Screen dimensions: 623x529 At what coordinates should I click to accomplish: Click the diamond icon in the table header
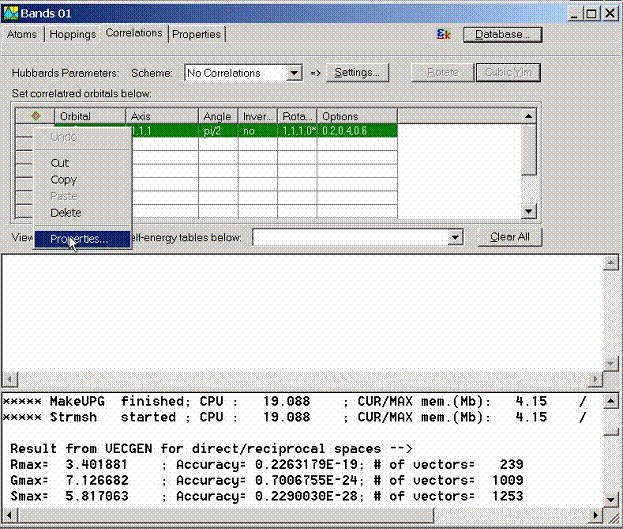pyautogui.click(x=36, y=116)
